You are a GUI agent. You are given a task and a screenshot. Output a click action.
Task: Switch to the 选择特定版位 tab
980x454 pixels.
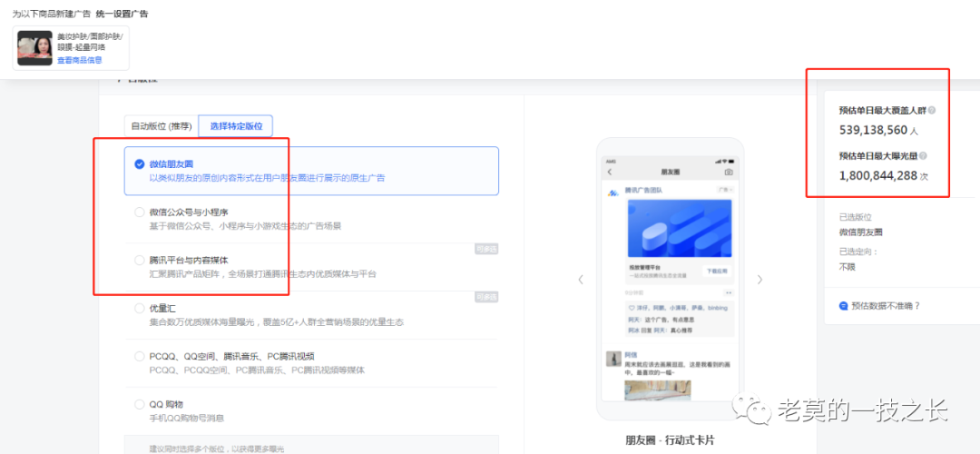coord(236,126)
